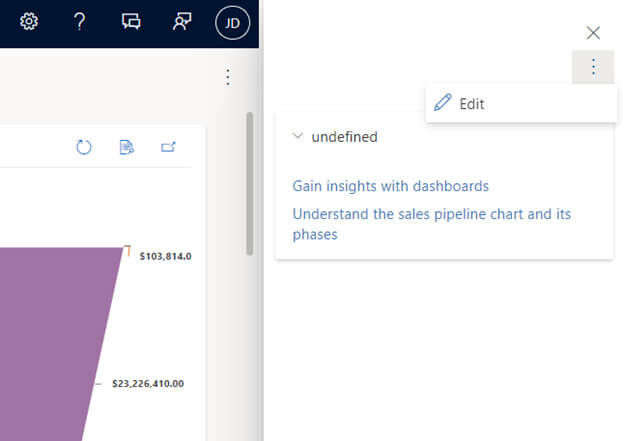624x441 pixels.
Task: View records using the document icon
Action: [127, 147]
